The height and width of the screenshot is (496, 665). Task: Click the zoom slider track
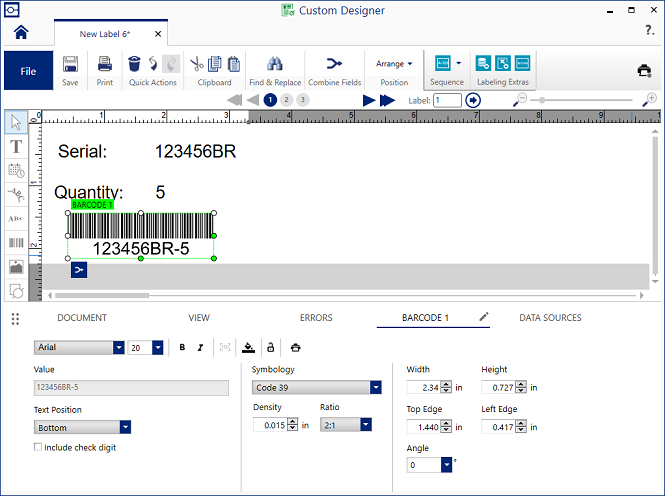(585, 100)
